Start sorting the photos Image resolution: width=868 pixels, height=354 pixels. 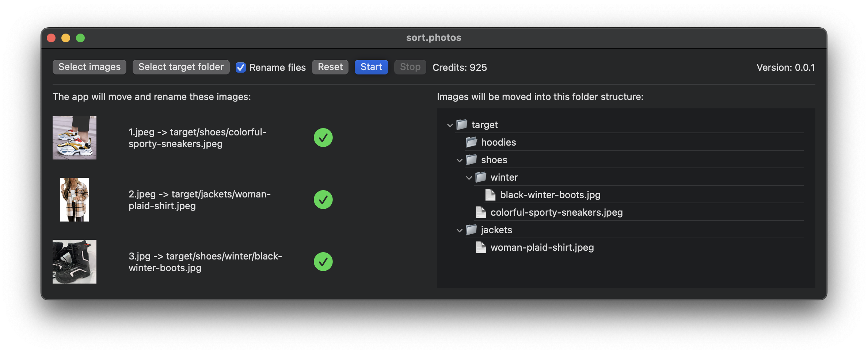(x=371, y=67)
